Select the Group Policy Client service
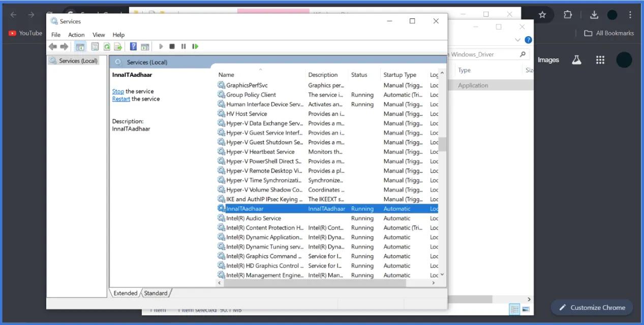The width and height of the screenshot is (644, 325). [x=327, y=95]
